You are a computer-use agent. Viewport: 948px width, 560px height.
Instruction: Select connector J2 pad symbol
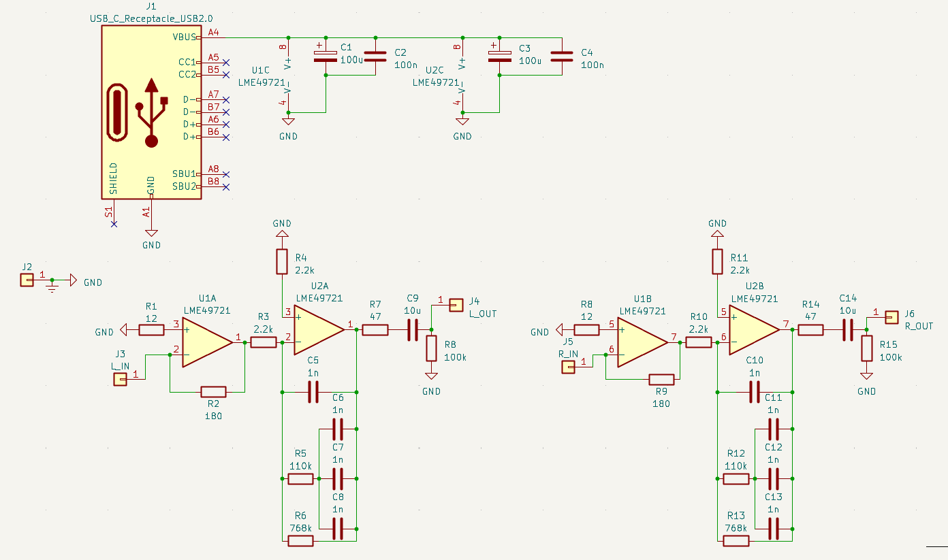(27, 280)
